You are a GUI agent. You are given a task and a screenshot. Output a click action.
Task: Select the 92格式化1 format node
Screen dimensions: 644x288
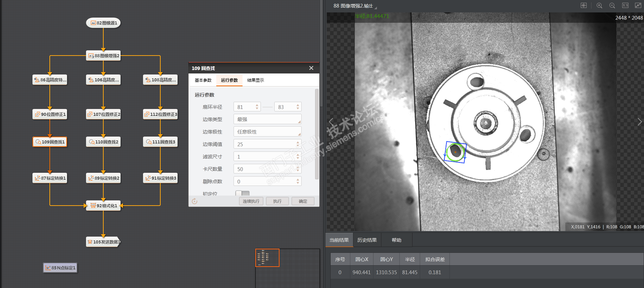coord(103,206)
